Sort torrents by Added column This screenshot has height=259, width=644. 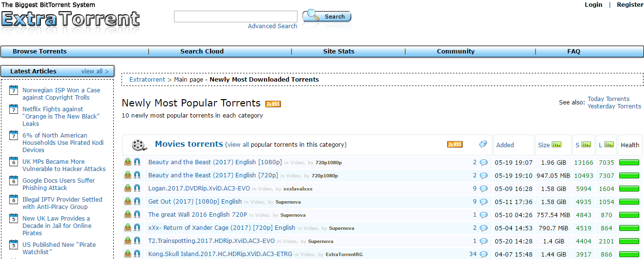505,145
